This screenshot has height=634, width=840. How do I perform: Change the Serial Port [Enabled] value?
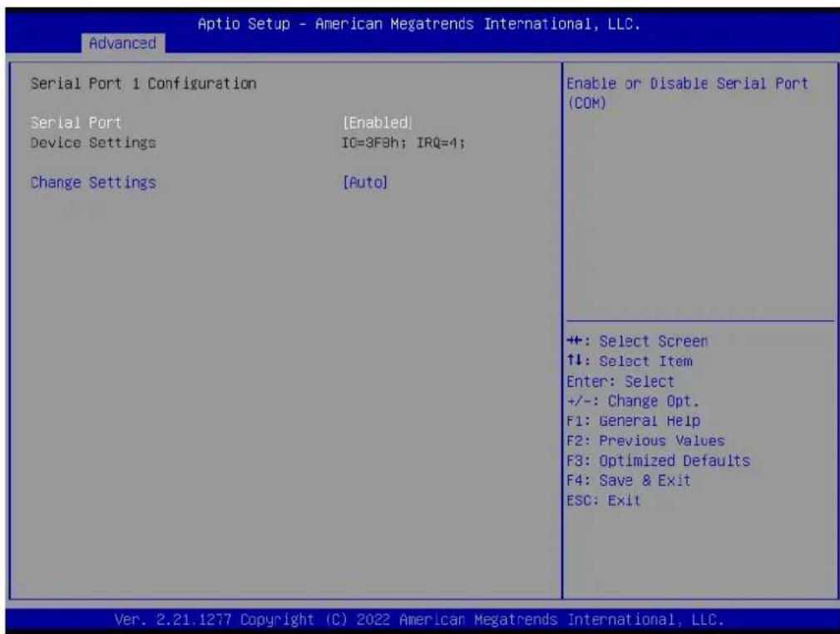378,123
